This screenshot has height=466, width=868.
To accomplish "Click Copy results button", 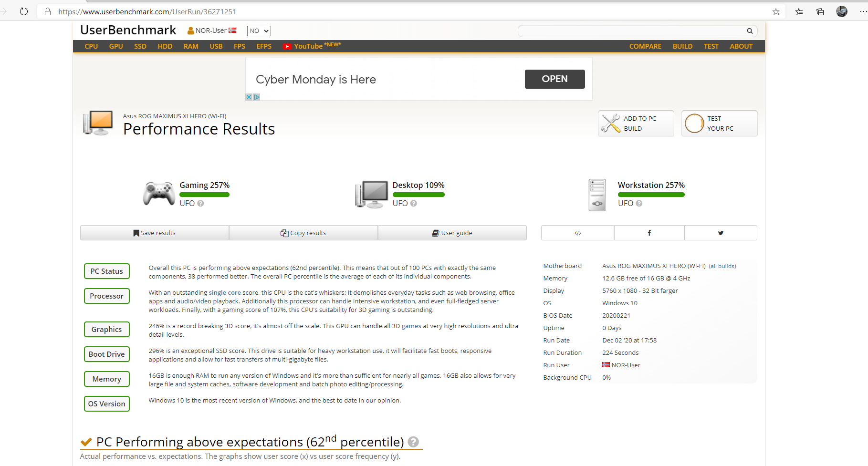I will point(303,233).
